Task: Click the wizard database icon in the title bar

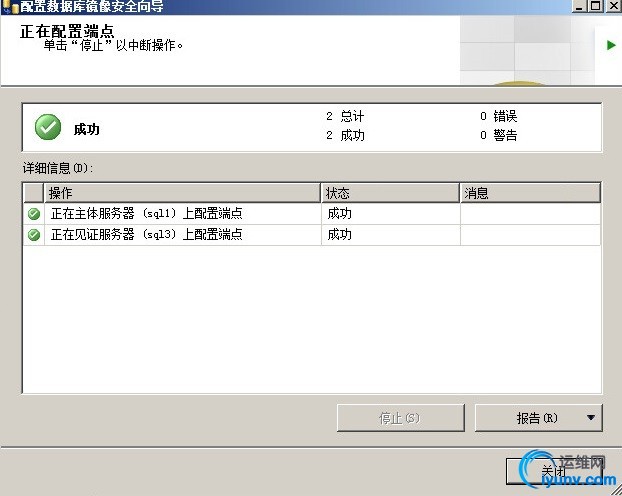Action: point(10,6)
